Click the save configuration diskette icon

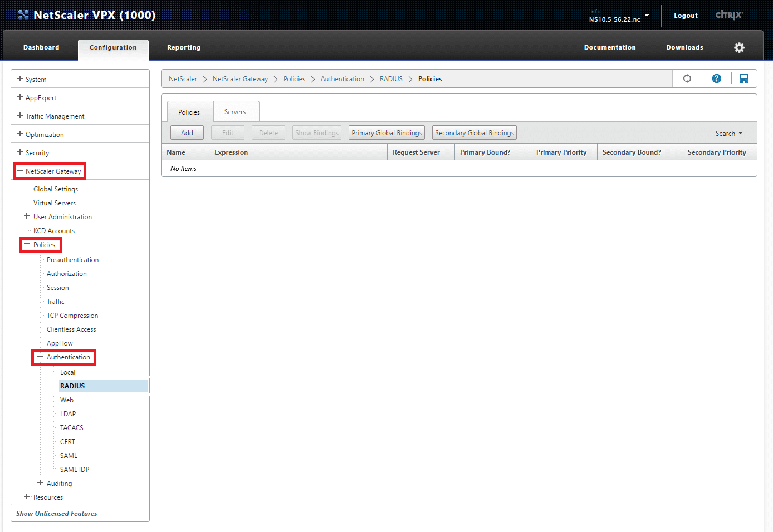coord(744,78)
